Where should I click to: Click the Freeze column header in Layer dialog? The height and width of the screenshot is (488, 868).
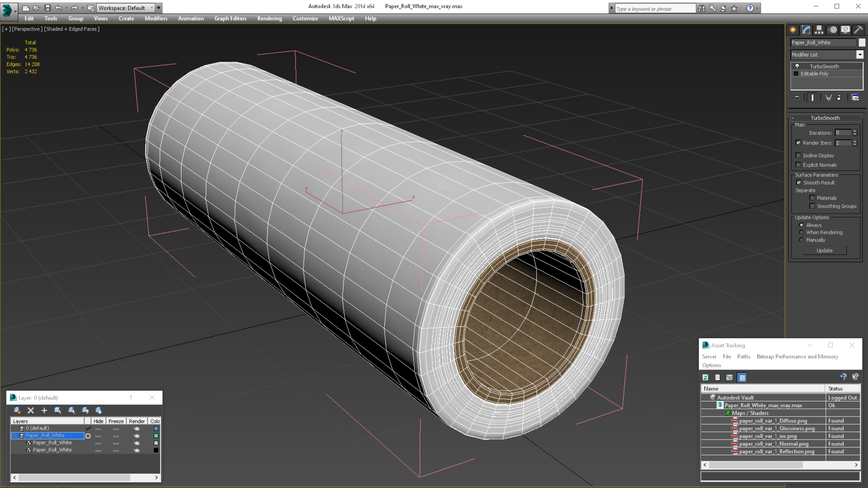tap(116, 421)
